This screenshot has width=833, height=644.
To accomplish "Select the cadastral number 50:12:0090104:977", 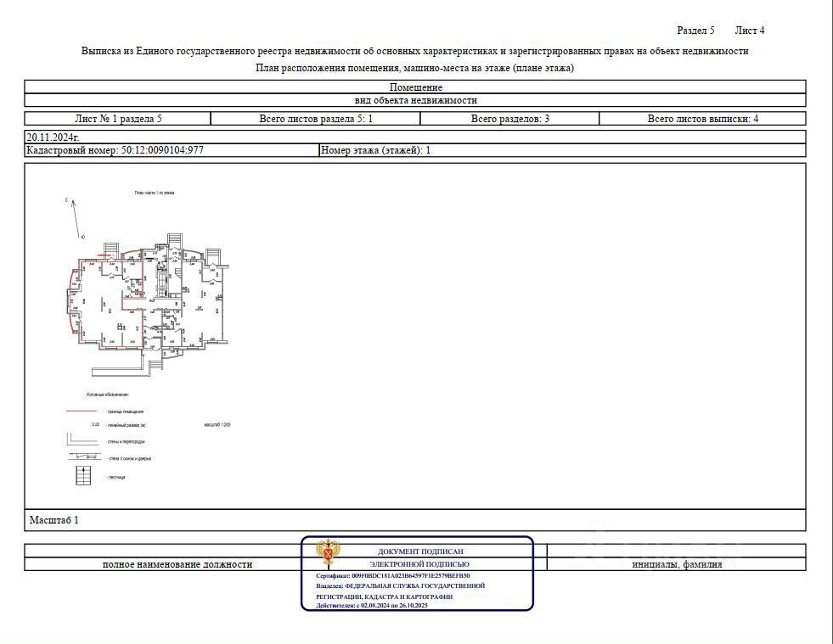I will (162, 150).
